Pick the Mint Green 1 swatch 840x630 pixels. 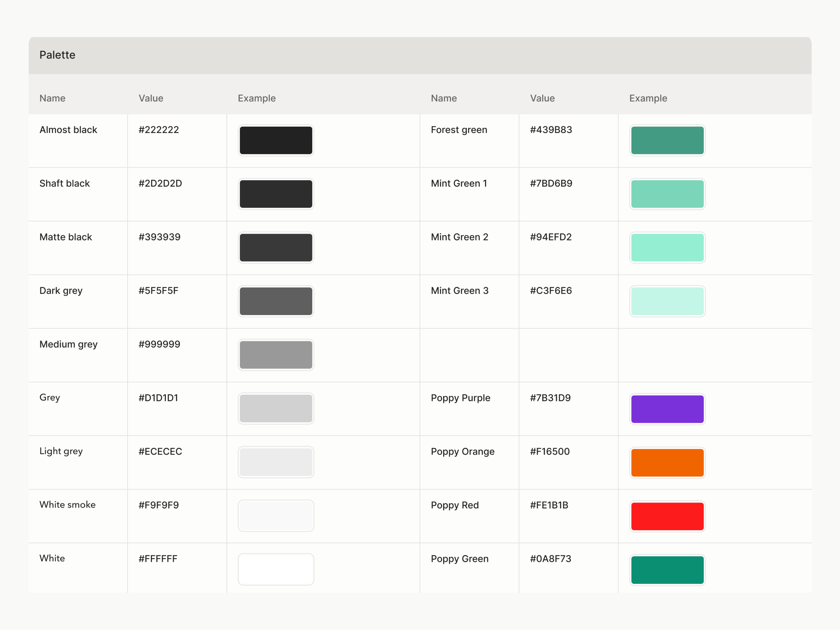click(667, 194)
